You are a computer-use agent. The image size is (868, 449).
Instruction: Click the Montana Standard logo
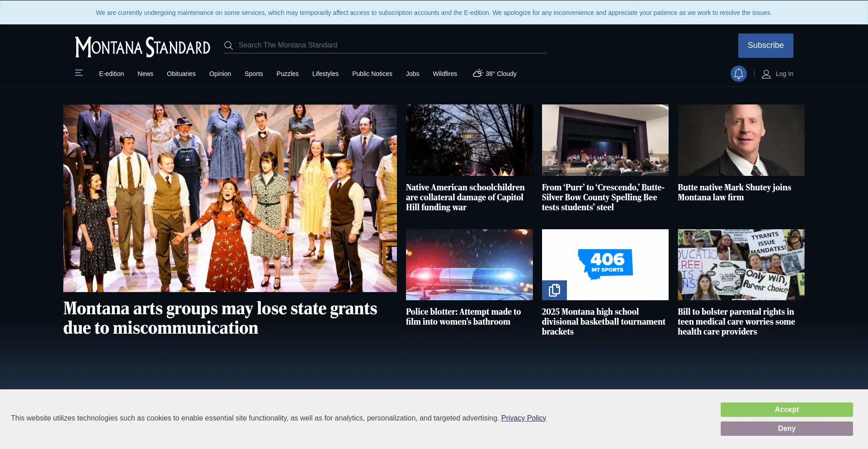point(142,47)
